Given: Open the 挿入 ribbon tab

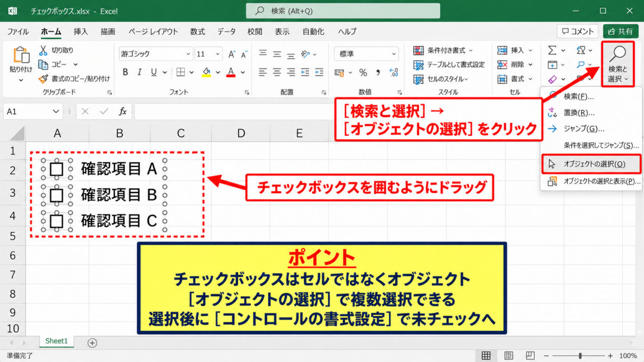Looking at the screenshot, I should [81, 31].
